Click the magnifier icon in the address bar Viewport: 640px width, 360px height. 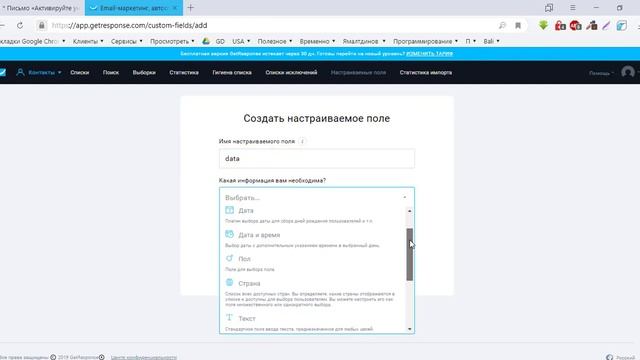pyautogui.click(x=502, y=25)
